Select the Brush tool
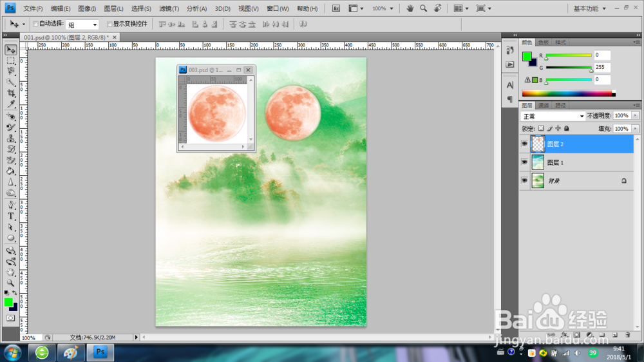The height and width of the screenshot is (362, 644). coord(11,128)
